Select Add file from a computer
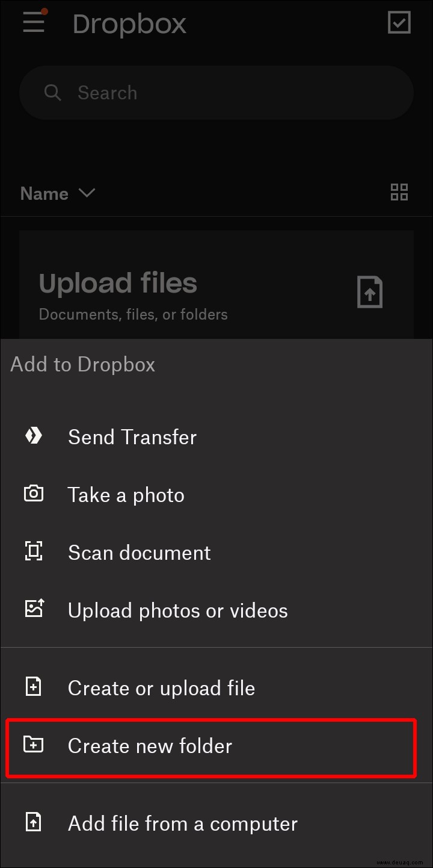 click(x=216, y=823)
